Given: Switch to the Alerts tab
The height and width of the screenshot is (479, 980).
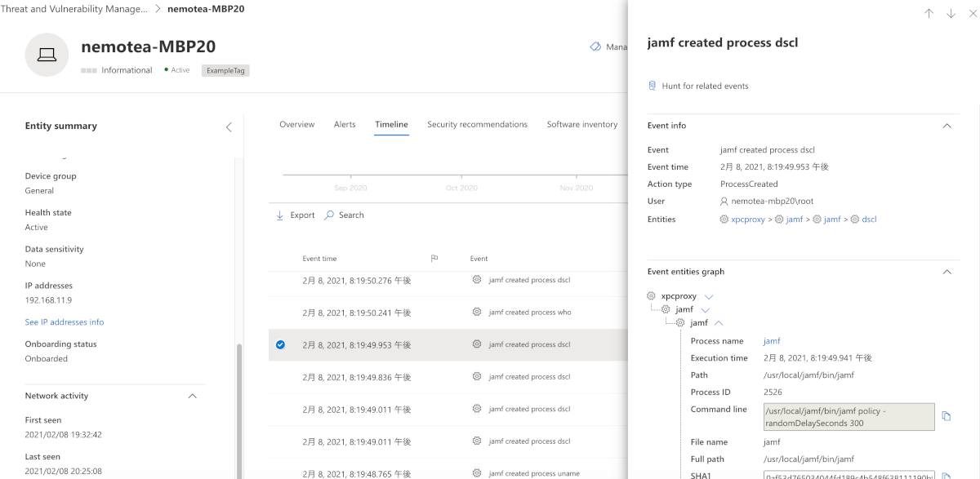Looking at the screenshot, I should click(x=345, y=124).
